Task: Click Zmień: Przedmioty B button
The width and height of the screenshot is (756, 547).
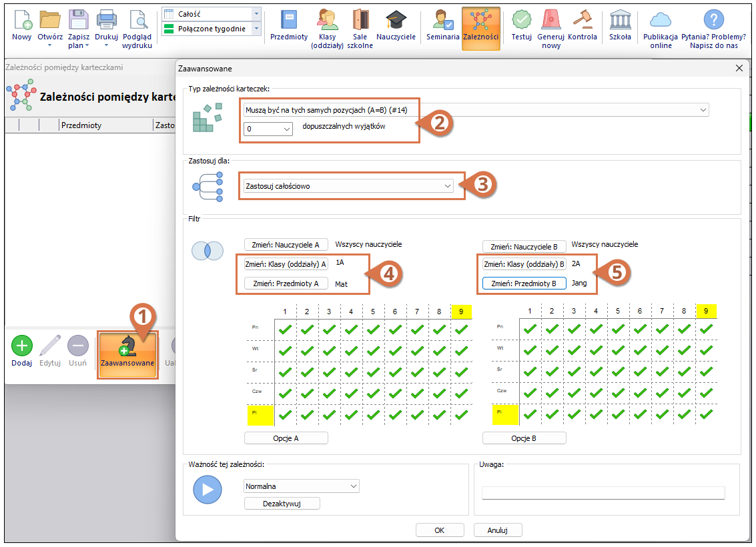Action: pos(524,284)
